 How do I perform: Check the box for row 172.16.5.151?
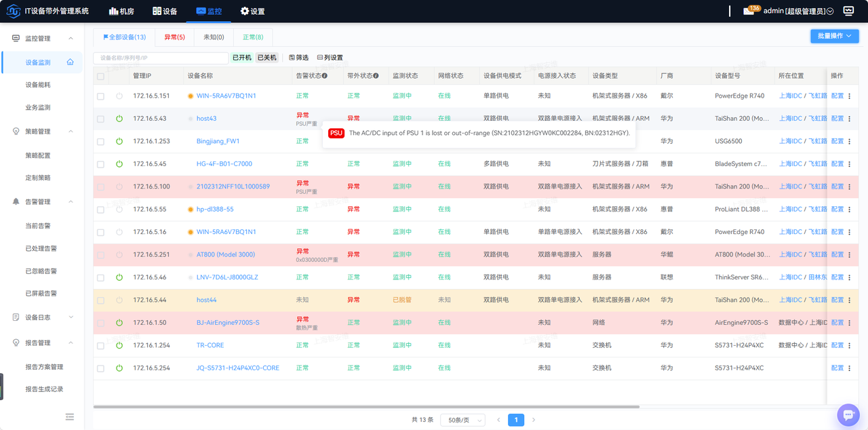click(100, 96)
